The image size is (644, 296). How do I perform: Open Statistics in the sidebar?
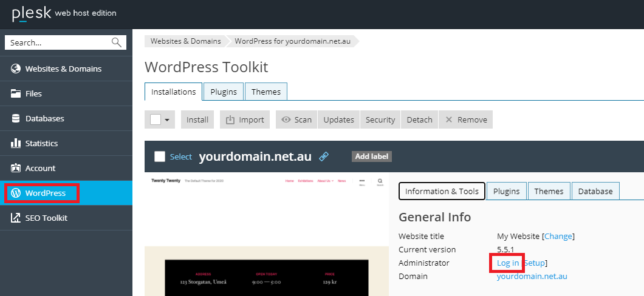[x=66, y=143]
